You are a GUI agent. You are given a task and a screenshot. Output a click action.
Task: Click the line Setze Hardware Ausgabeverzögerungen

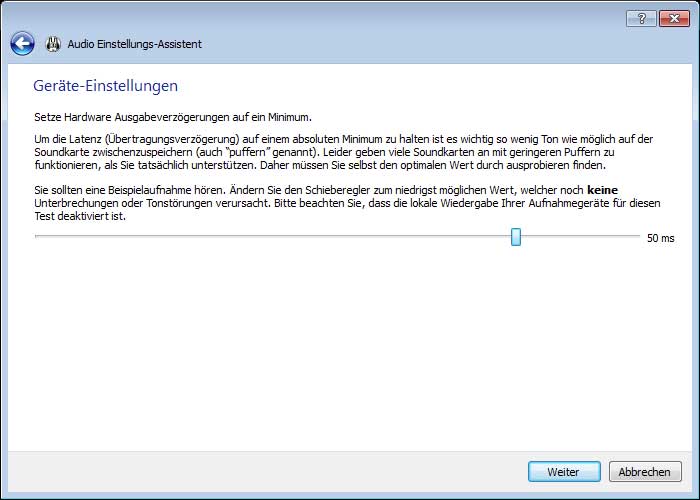click(x=173, y=117)
